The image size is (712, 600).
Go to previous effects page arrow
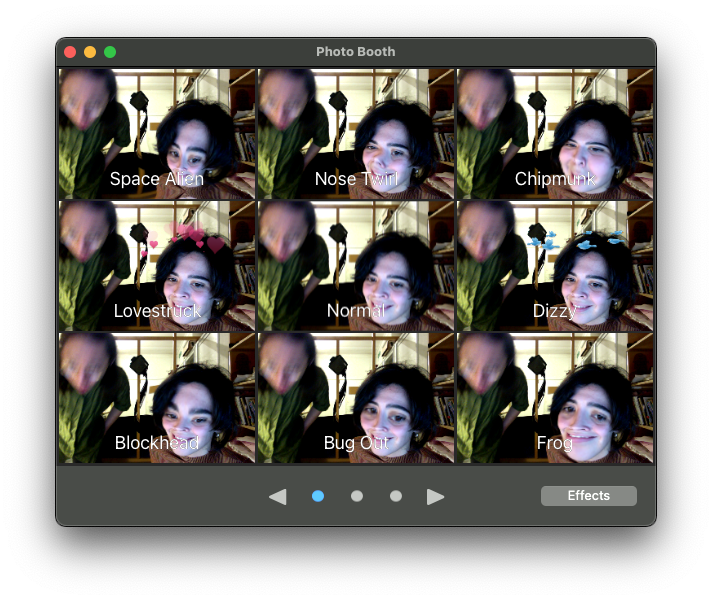[277, 496]
